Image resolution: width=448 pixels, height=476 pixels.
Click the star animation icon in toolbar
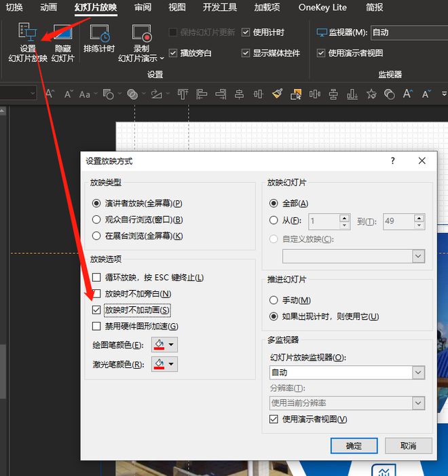(371, 94)
